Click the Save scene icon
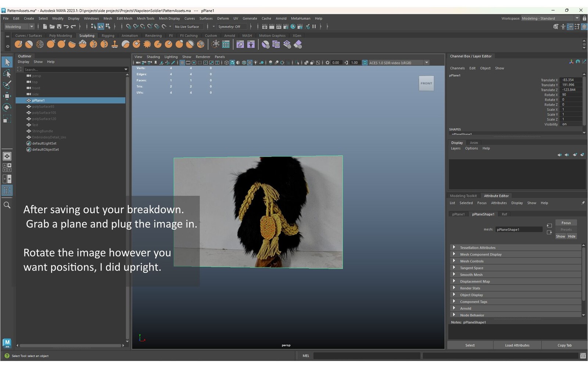588x368 pixels. (59, 26)
